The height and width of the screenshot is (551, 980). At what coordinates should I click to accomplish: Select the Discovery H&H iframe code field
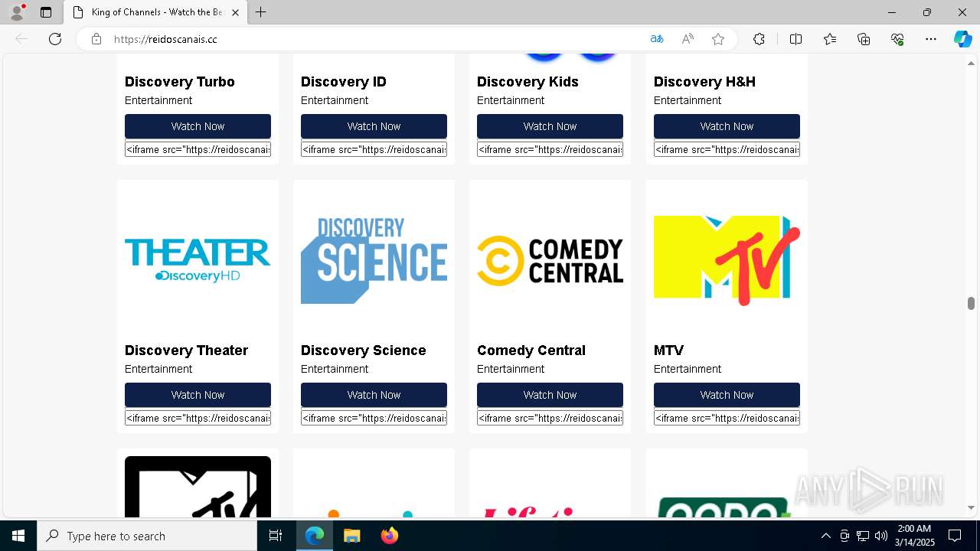[727, 149]
